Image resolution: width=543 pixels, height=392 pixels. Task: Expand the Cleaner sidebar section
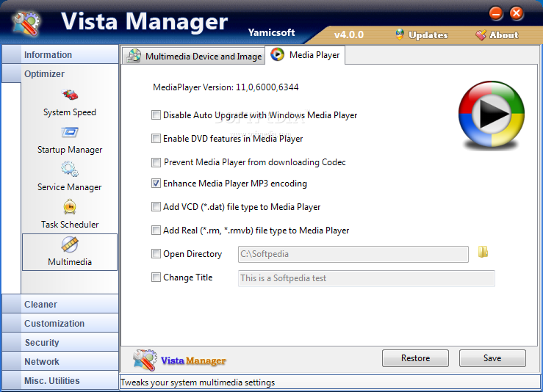[x=60, y=304]
